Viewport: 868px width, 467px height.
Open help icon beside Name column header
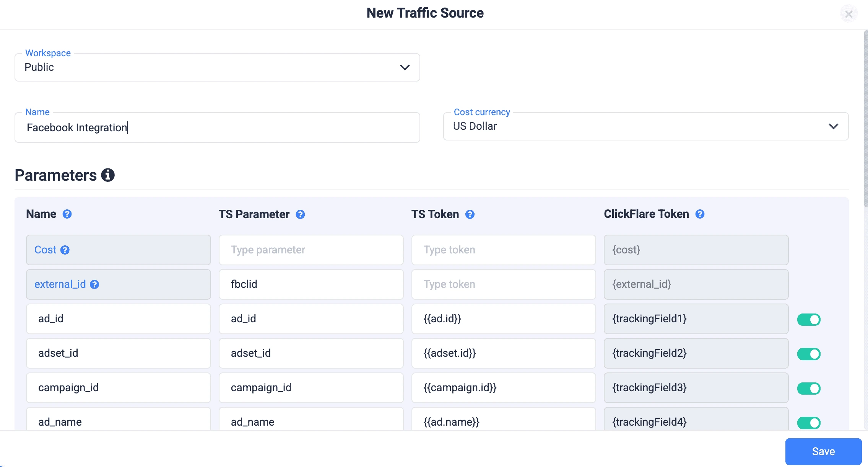(67, 214)
